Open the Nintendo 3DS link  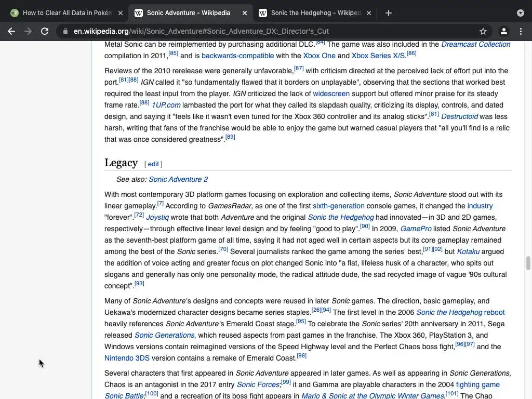pos(127,358)
